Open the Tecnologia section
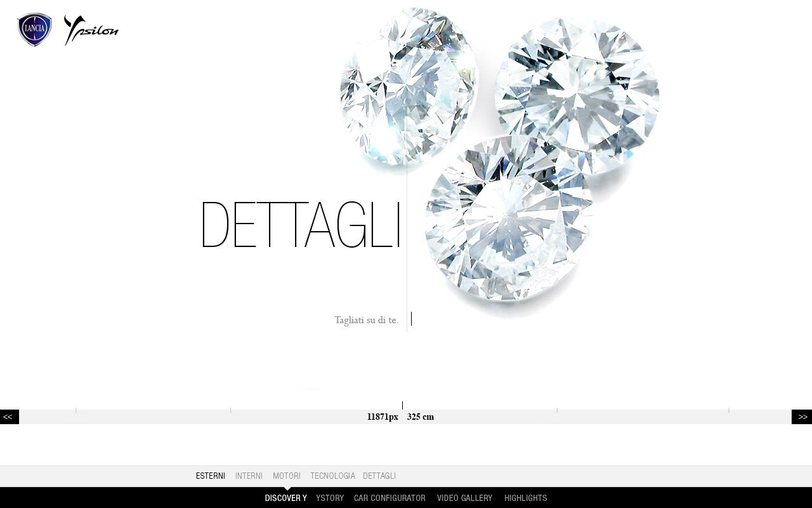Screen dimensions: 812x508 332,476
